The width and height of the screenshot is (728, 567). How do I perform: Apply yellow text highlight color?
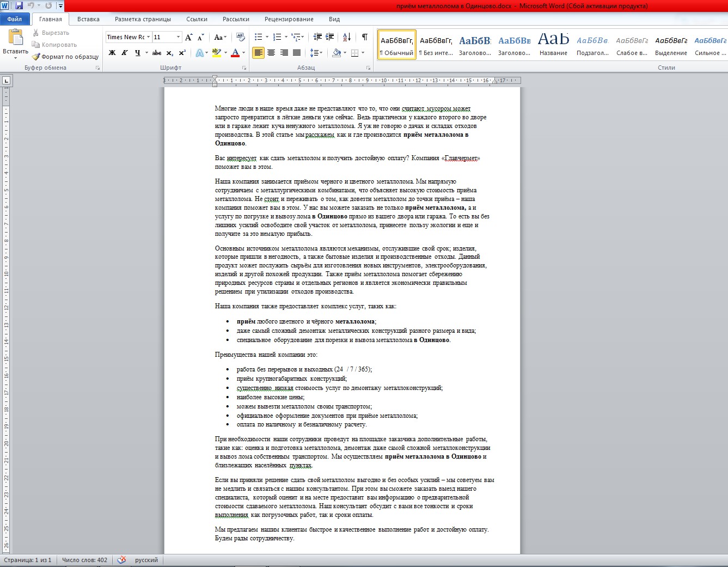click(216, 53)
